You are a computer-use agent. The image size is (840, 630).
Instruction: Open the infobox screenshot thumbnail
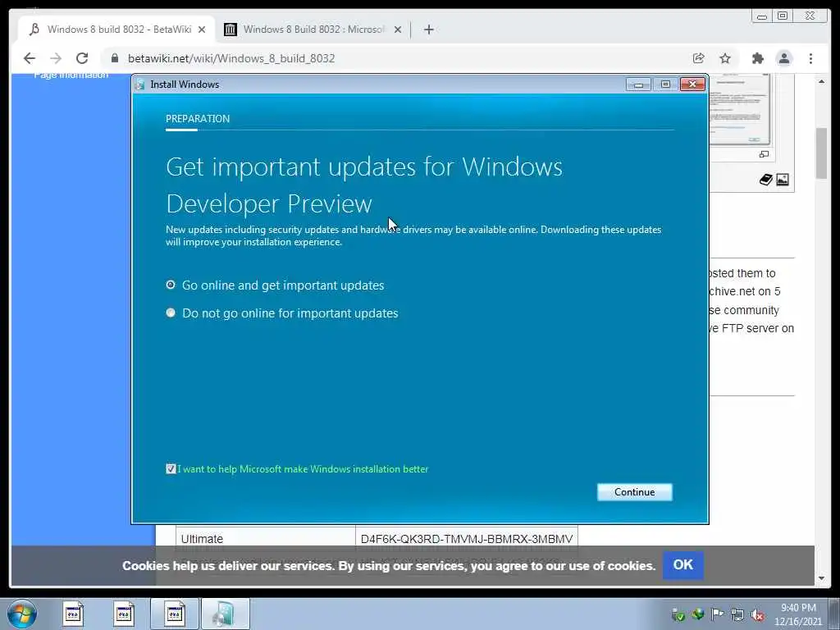coord(740,110)
